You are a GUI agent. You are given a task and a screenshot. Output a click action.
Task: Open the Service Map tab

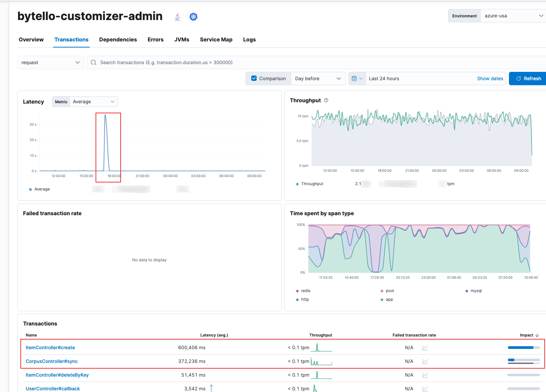216,40
